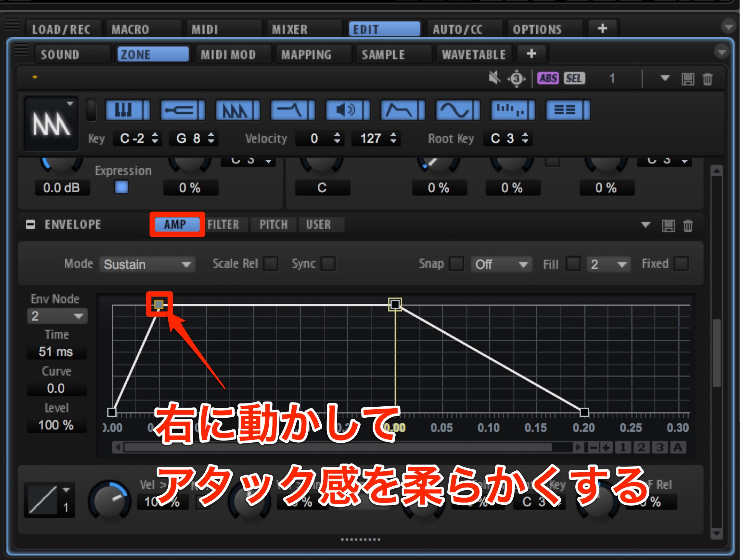
Task: Toggle the Expression checkbox
Action: (x=121, y=187)
